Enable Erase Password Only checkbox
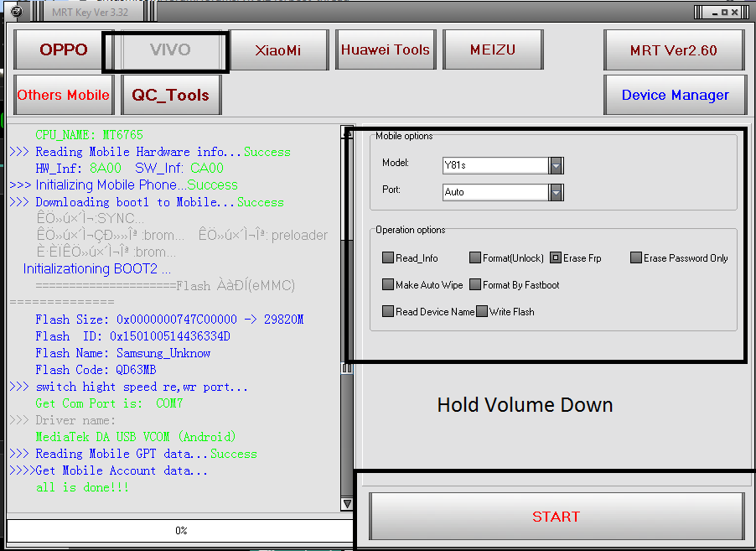 (x=636, y=257)
